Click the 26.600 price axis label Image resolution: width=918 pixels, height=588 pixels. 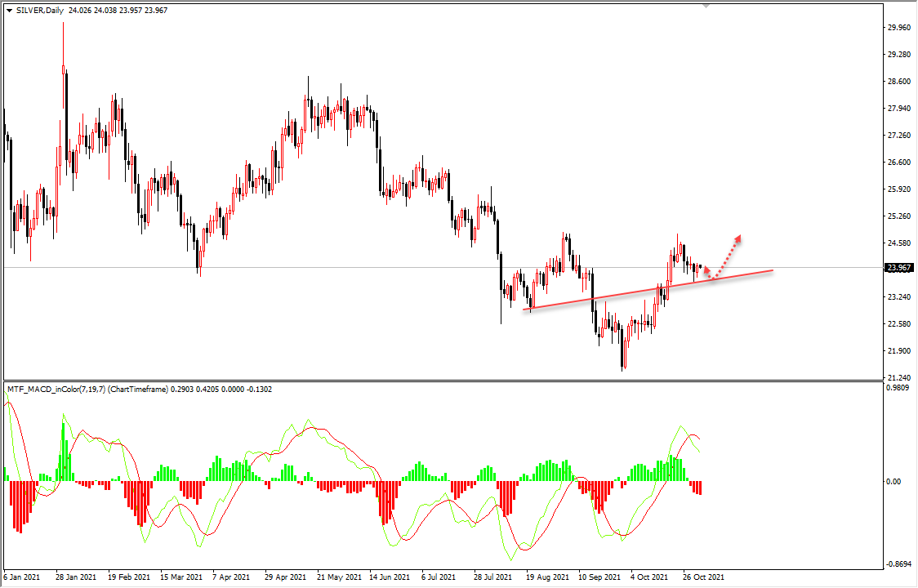click(900, 163)
